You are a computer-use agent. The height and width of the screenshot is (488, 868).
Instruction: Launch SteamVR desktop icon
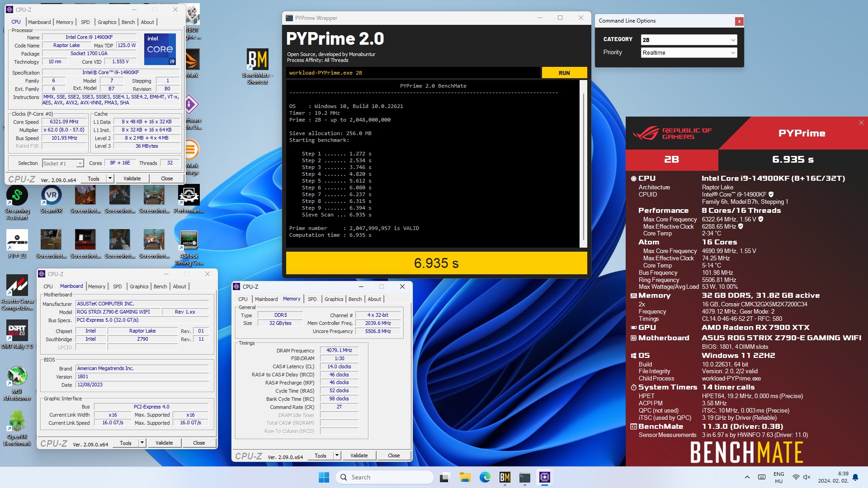52,199
